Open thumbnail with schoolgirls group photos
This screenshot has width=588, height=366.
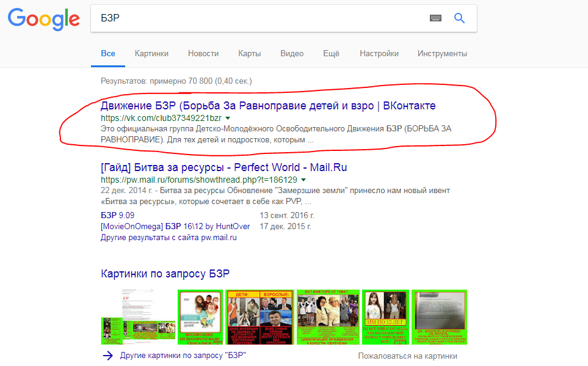pos(328,317)
